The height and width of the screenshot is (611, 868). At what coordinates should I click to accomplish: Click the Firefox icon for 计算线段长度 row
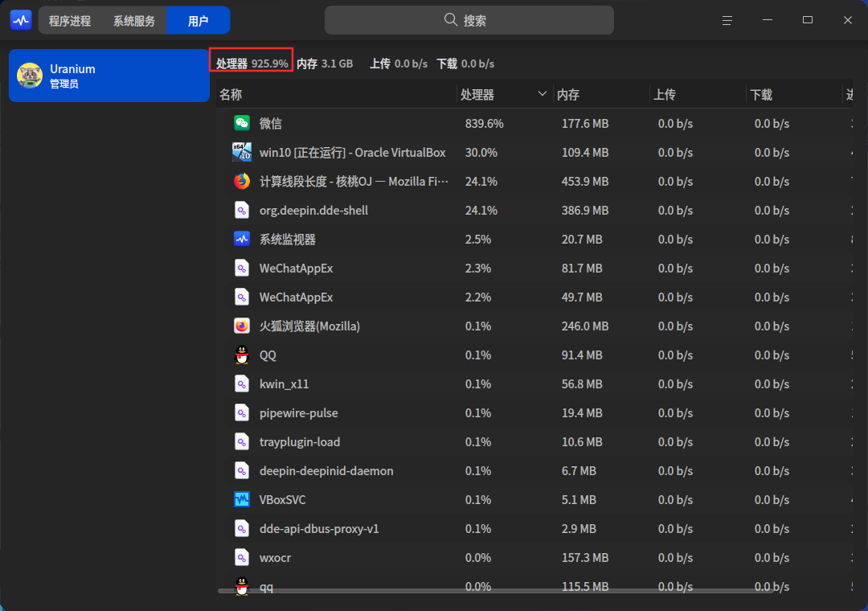242,181
